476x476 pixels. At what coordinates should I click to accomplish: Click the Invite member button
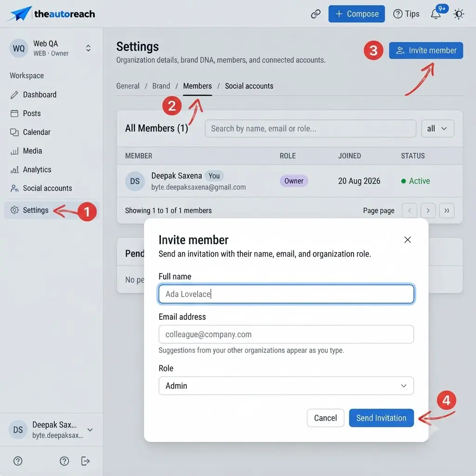[x=426, y=50]
